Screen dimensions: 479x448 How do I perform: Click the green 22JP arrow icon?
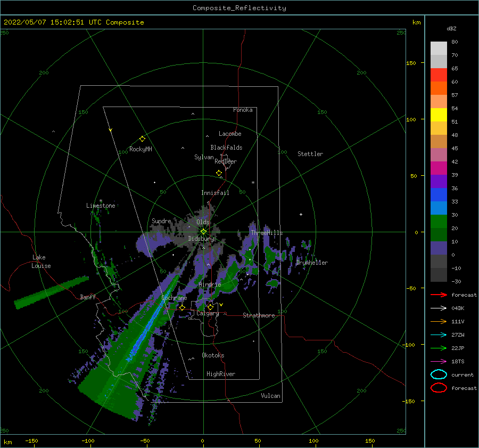pos(439,348)
